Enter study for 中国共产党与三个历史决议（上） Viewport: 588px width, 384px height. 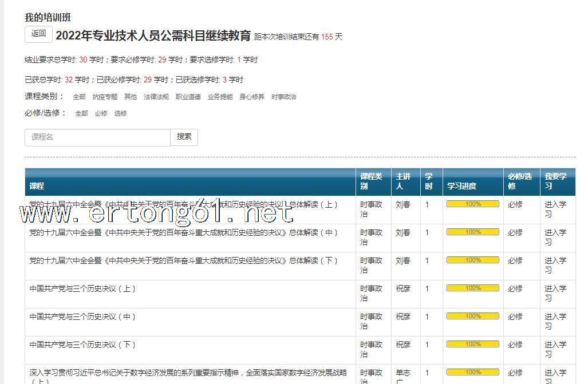point(555,293)
